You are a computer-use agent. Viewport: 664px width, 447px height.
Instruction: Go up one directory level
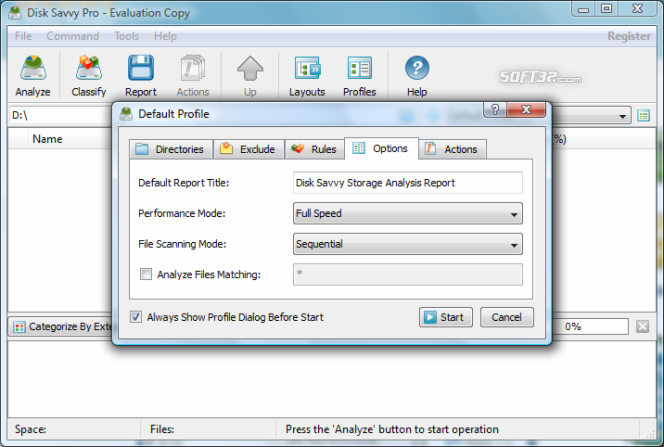250,76
